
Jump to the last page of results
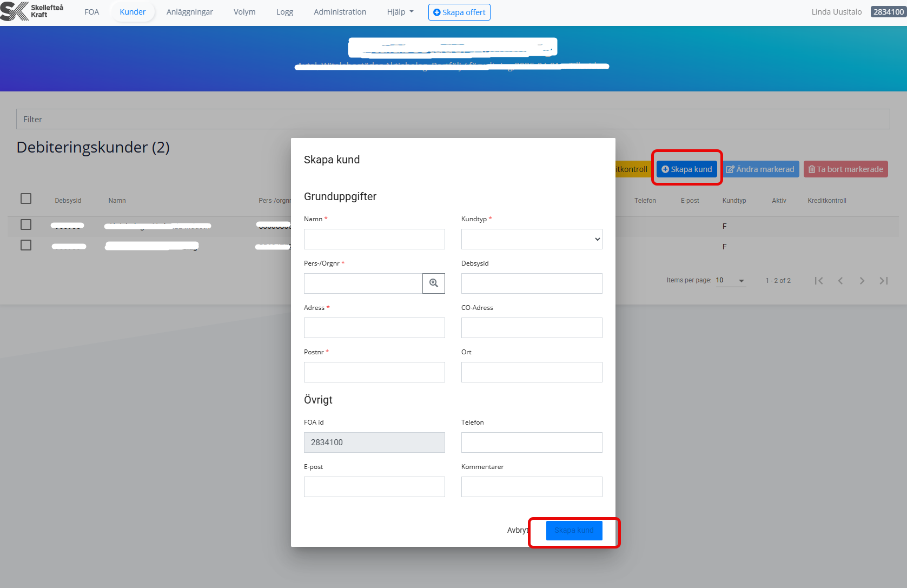point(884,281)
